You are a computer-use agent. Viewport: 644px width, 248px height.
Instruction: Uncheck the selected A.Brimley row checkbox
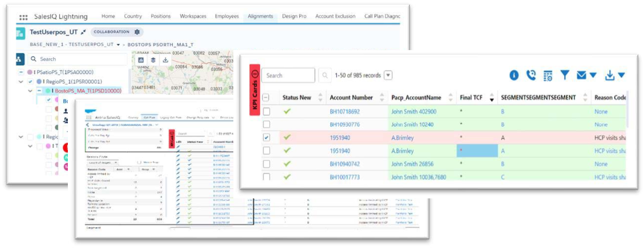(x=267, y=138)
